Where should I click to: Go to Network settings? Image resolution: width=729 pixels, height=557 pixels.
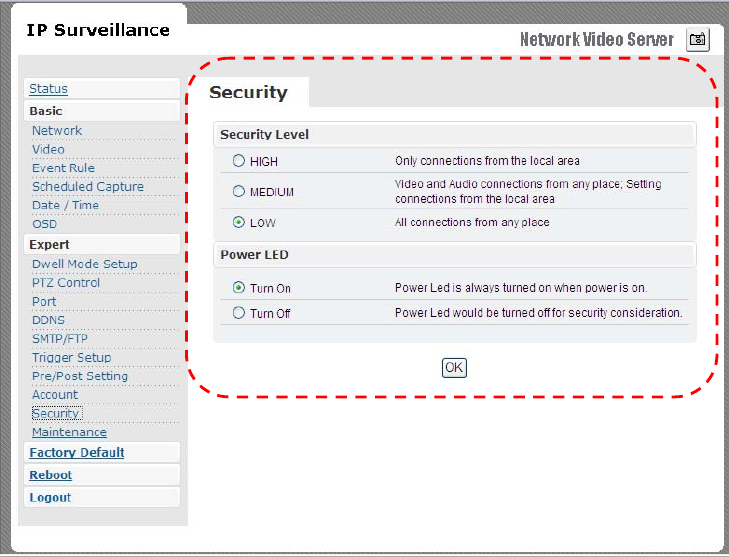coord(57,131)
